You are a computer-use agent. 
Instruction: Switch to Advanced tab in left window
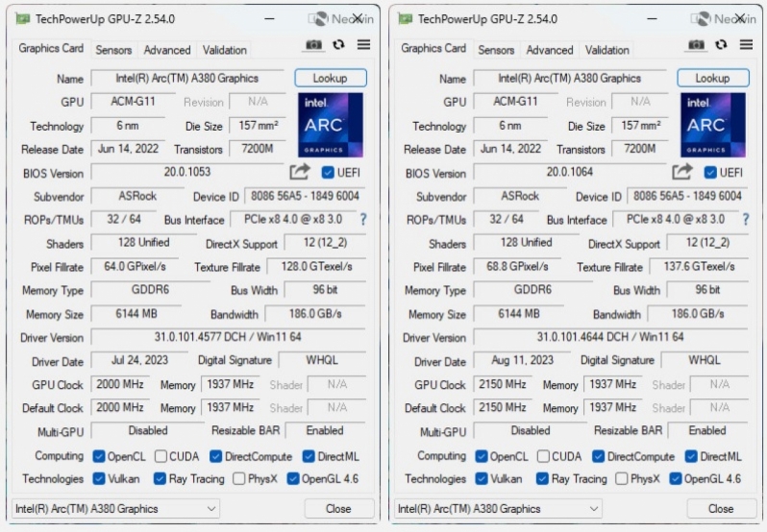(167, 50)
